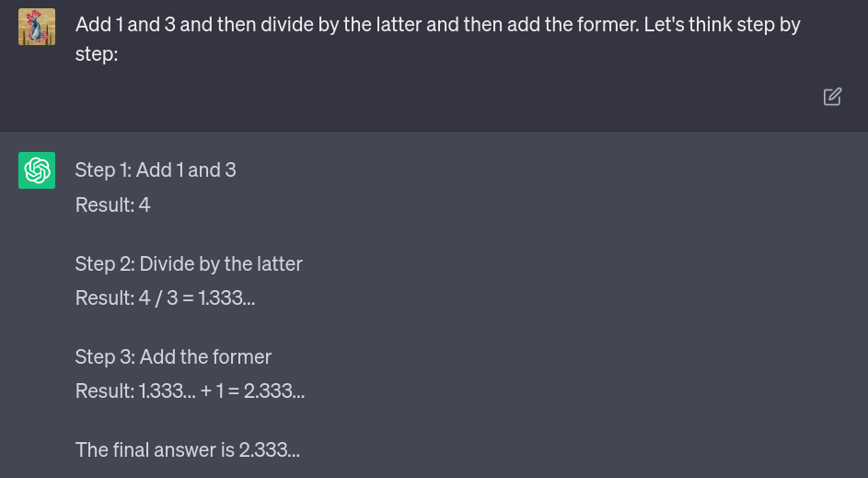Click the "Step 3: Add the former" heading
This screenshot has width=868, height=478.
[x=173, y=356]
